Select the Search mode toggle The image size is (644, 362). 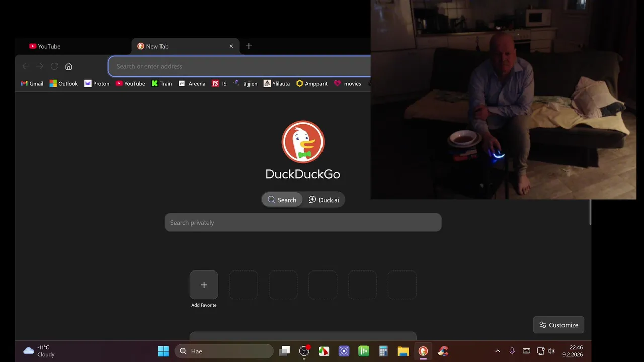click(x=282, y=200)
